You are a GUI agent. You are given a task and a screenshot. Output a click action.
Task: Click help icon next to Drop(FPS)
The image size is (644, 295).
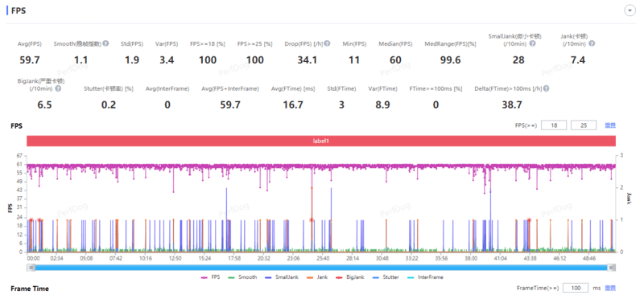coord(327,43)
